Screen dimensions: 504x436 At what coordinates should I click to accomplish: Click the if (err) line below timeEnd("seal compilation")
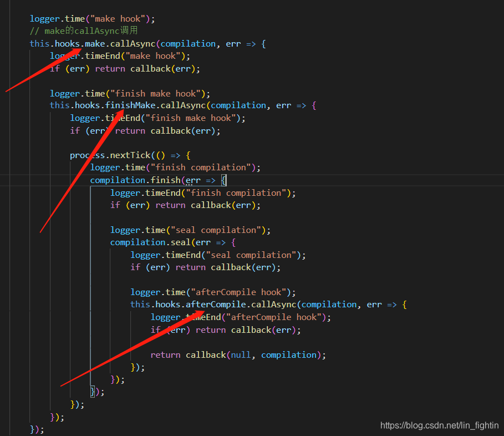point(205,267)
